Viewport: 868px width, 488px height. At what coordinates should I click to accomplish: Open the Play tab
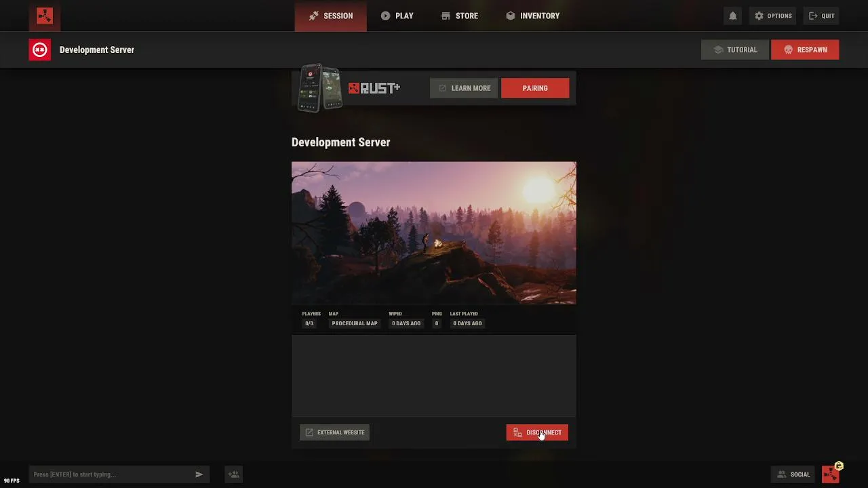[397, 16]
